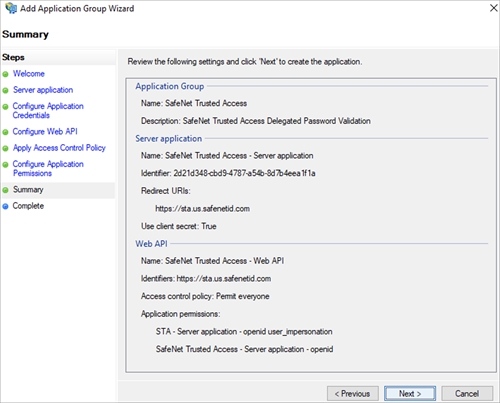500x403 pixels.
Task: Click green dot beside Configure Web API
Action: click(5, 132)
